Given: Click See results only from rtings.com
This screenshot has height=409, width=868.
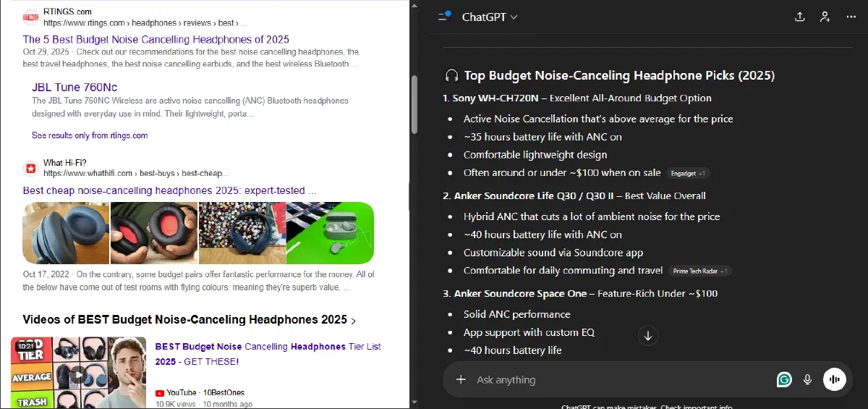Looking at the screenshot, I should tap(90, 135).
